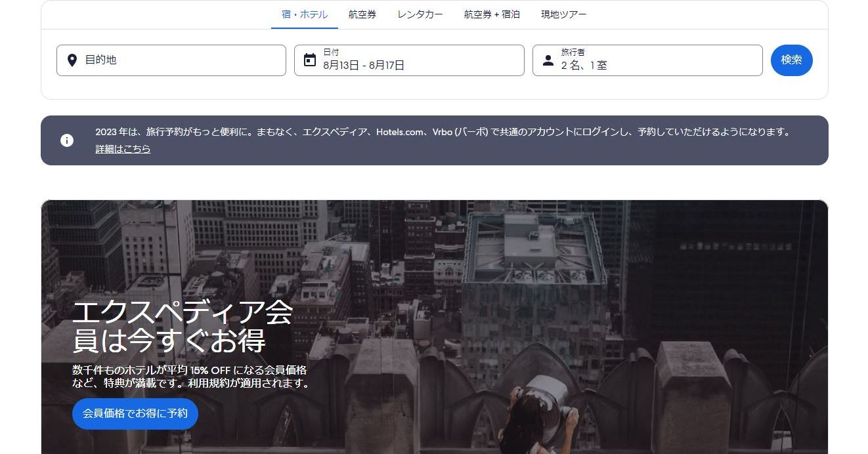Switch to the 航空券 + 宿泊 tab
868x454 pixels.
492,14
